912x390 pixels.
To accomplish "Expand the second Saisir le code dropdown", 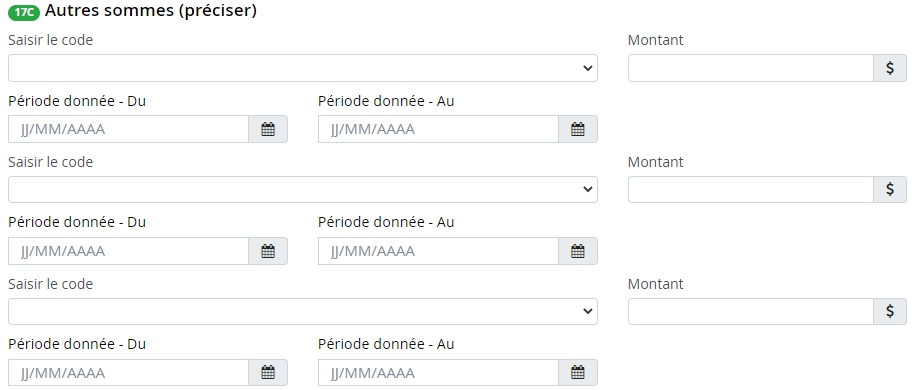I will click(302, 189).
